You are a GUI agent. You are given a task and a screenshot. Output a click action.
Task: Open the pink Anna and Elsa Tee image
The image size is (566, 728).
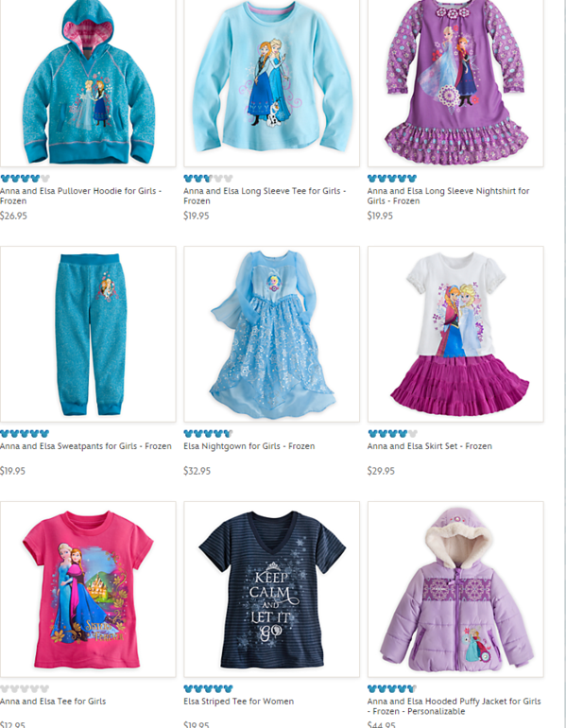[88, 589]
